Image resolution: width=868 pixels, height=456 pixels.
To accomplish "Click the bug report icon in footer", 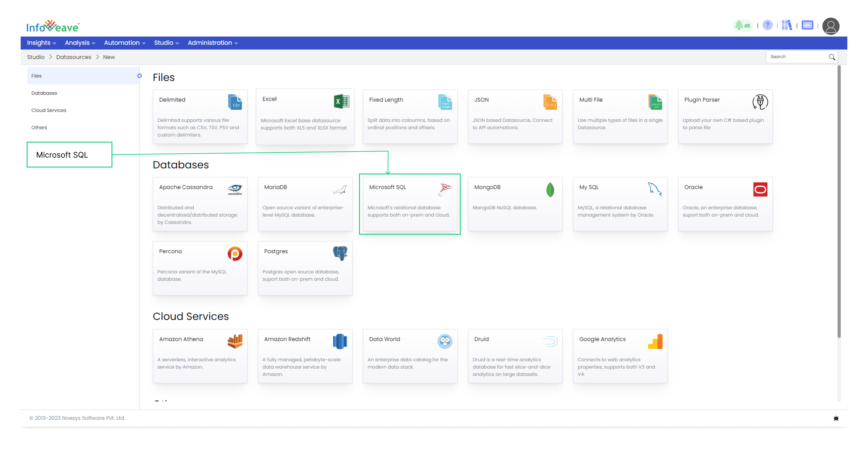I will [836, 418].
